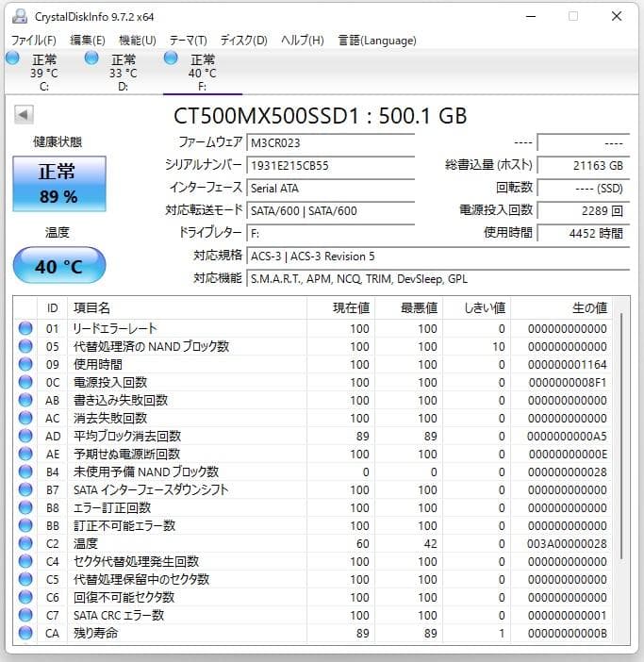Switch to disk tab 正常 39 °C C:
The height and width of the screenshot is (662, 644).
[44, 73]
